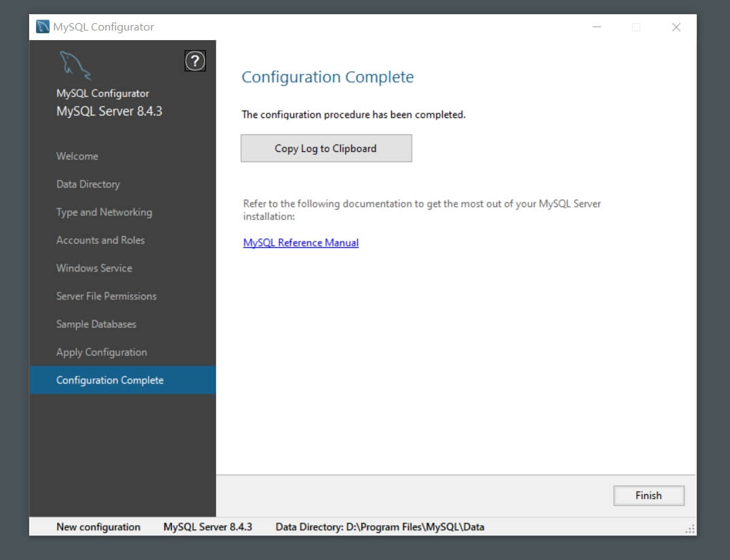Click 'The configuration procedure has been completed' text
The width and height of the screenshot is (730, 560).
coord(353,115)
